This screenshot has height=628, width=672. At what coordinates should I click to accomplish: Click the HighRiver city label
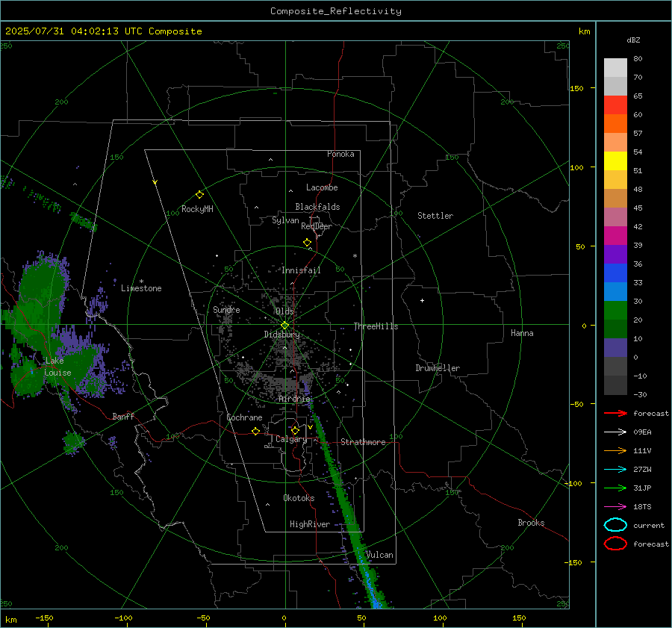pos(310,524)
